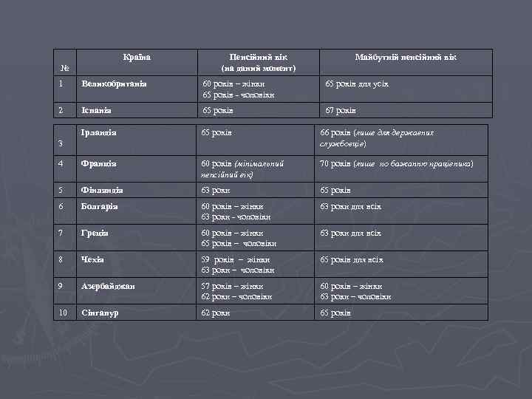Select the "Великобританія" country cell
Viewport: 532px width, 399px height.
point(114,83)
